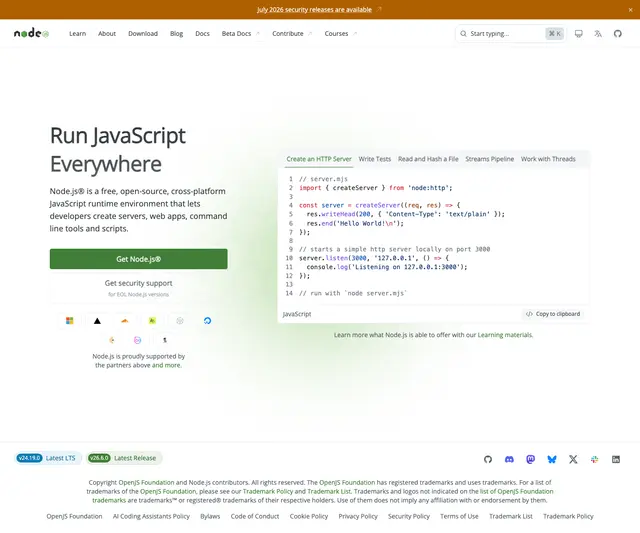Open the first OpenJS Foundation copyright link
Image resolution: width=640 pixels, height=533 pixels.
coord(146,482)
